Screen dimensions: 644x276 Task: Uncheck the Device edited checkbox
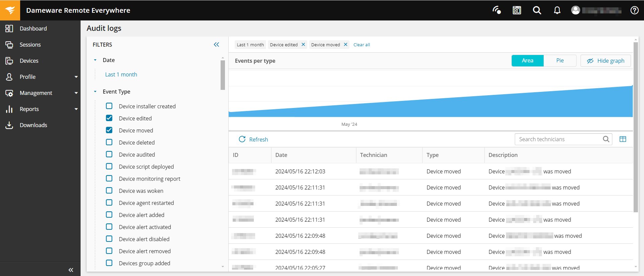click(109, 118)
